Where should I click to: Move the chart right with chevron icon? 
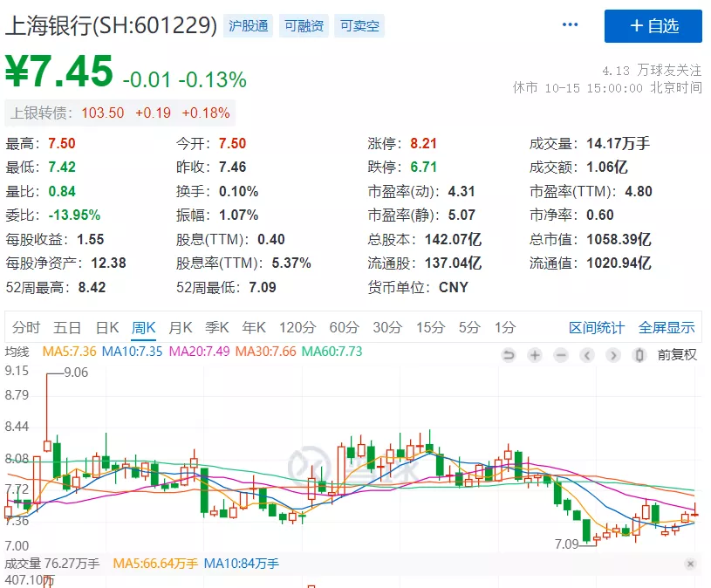coord(613,355)
